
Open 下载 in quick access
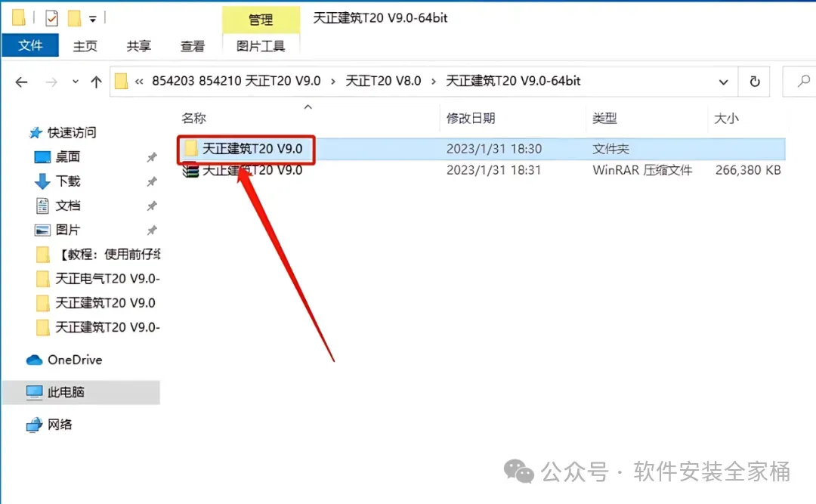pyautogui.click(x=68, y=181)
